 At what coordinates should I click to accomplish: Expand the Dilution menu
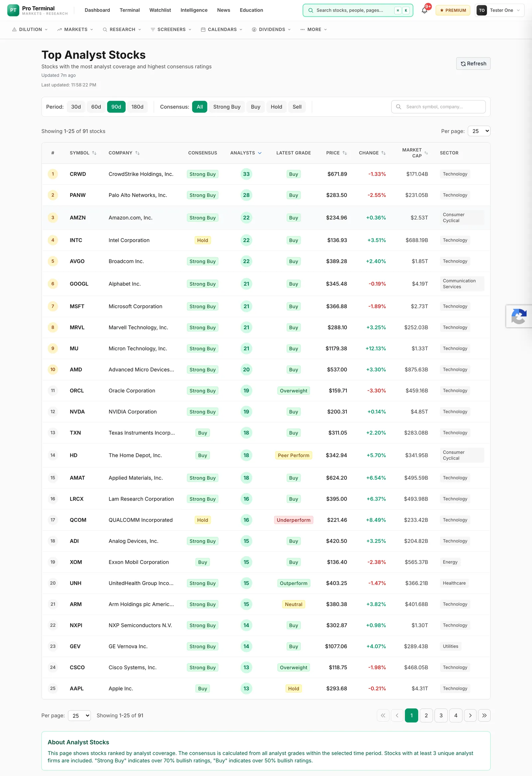(30, 29)
